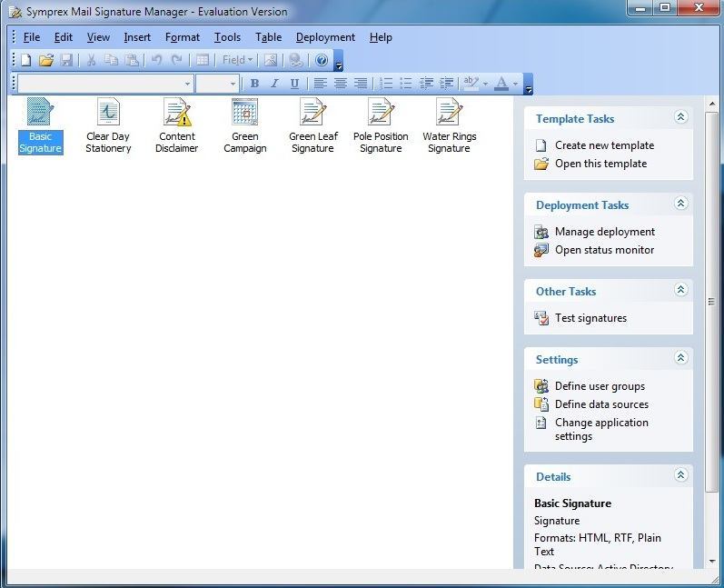Click the font color A icon

tap(501, 84)
